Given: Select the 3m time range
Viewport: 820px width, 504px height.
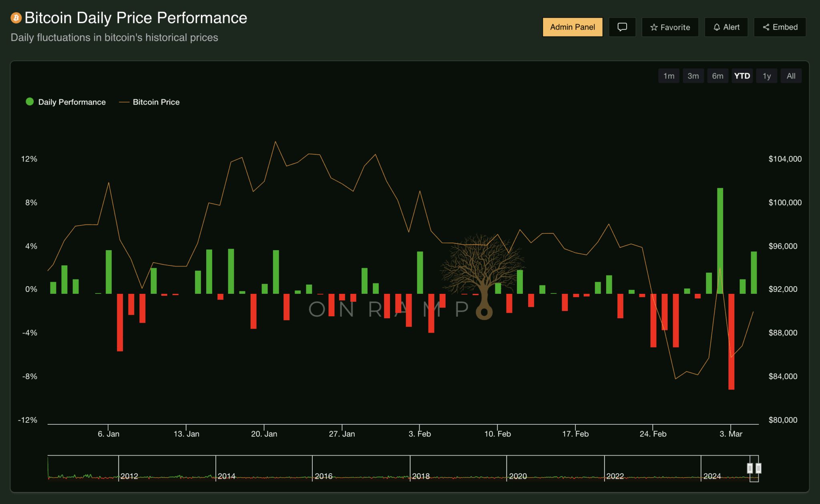Looking at the screenshot, I should tap(693, 76).
